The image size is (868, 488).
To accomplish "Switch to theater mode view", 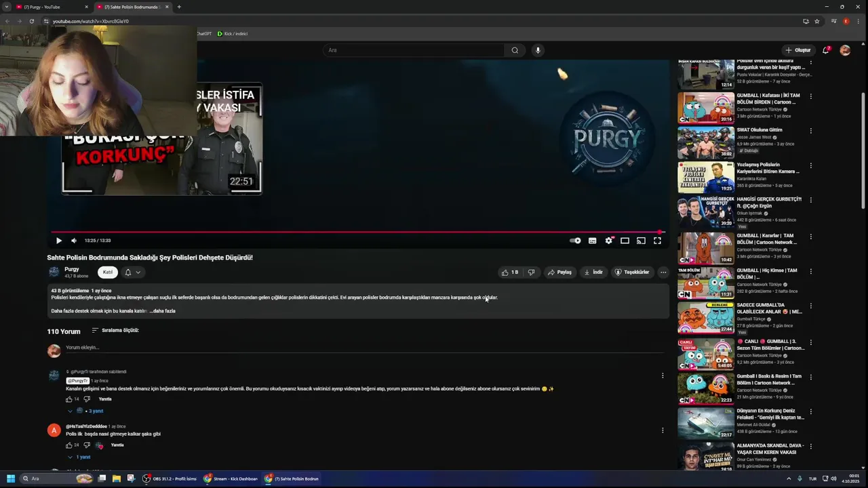I will (x=625, y=241).
